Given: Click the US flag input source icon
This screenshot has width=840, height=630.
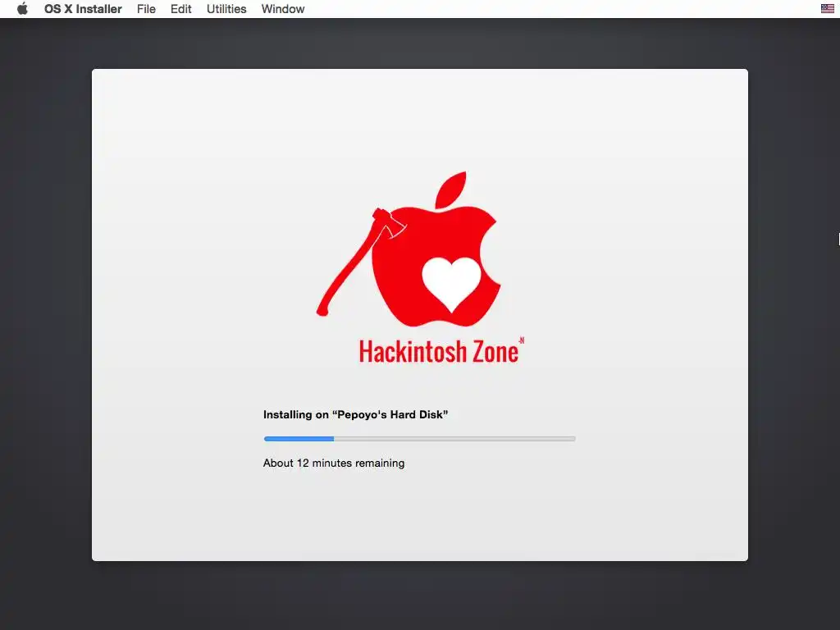Looking at the screenshot, I should coord(827,8).
